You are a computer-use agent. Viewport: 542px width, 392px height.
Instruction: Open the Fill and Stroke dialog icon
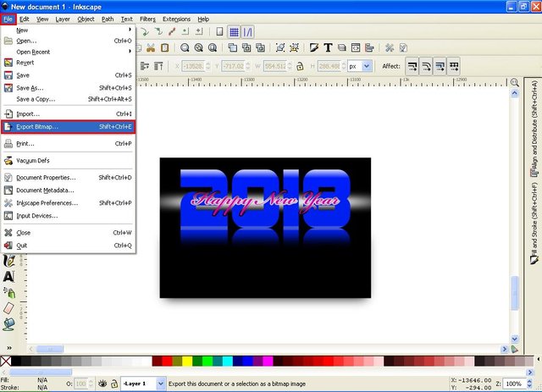(314, 47)
